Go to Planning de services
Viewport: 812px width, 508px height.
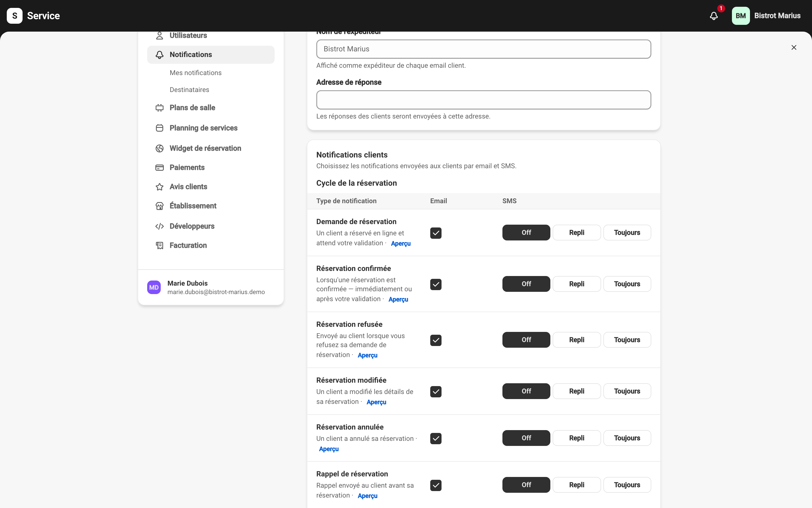[211, 128]
